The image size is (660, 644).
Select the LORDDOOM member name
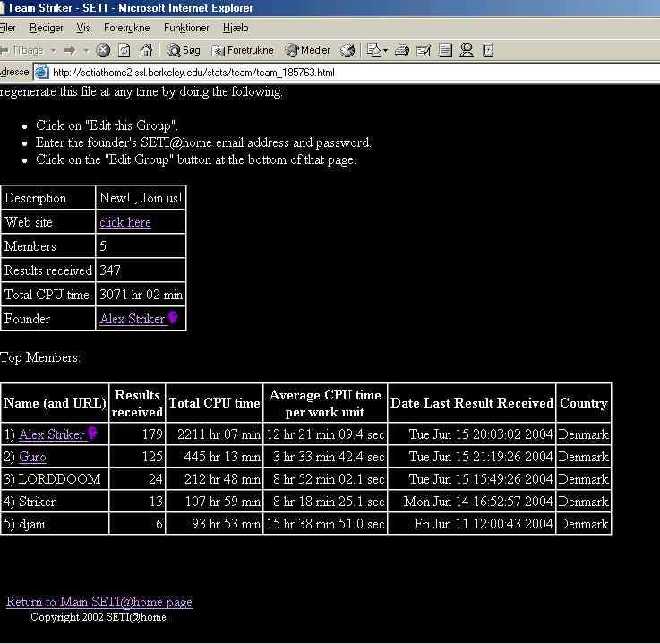point(59,479)
